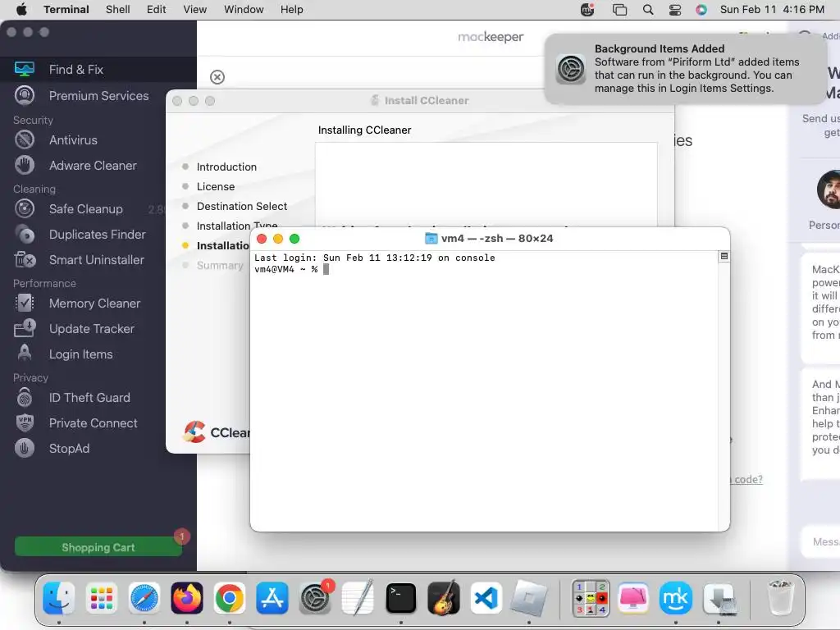Image resolution: width=840 pixels, height=630 pixels.
Task: Close the MacKeeper panel with X circle
Action: click(217, 77)
